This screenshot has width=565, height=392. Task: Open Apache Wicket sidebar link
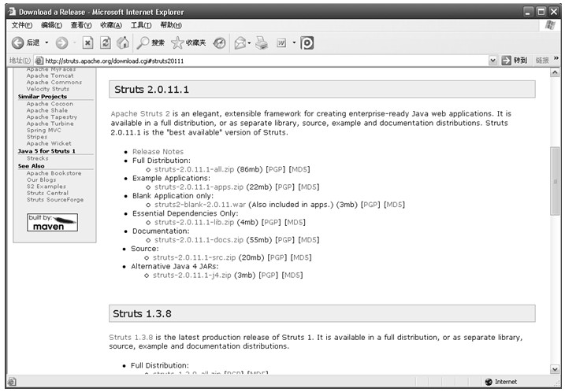pyautogui.click(x=49, y=143)
